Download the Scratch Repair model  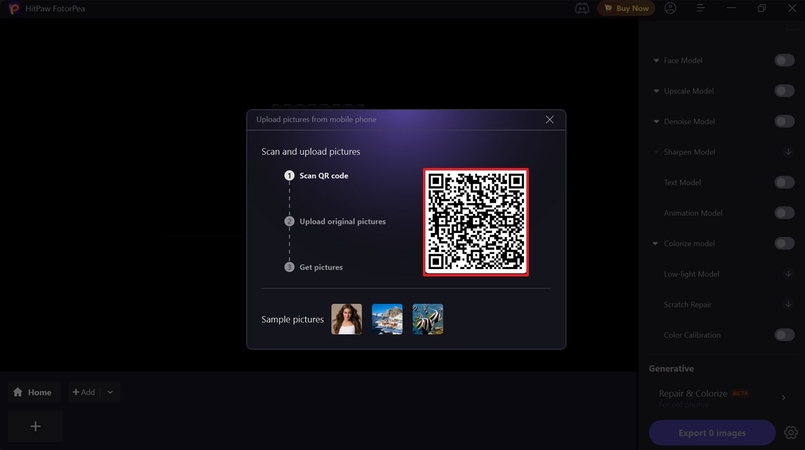(x=788, y=304)
